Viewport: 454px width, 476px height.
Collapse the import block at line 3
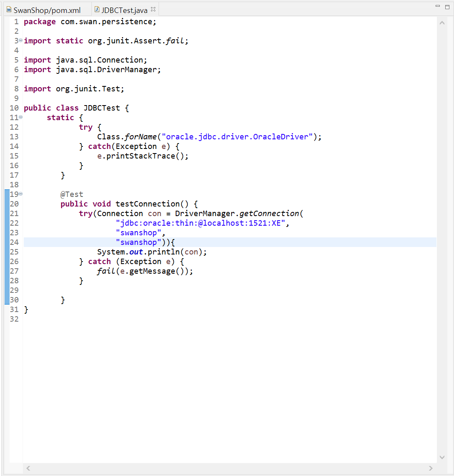20,40
